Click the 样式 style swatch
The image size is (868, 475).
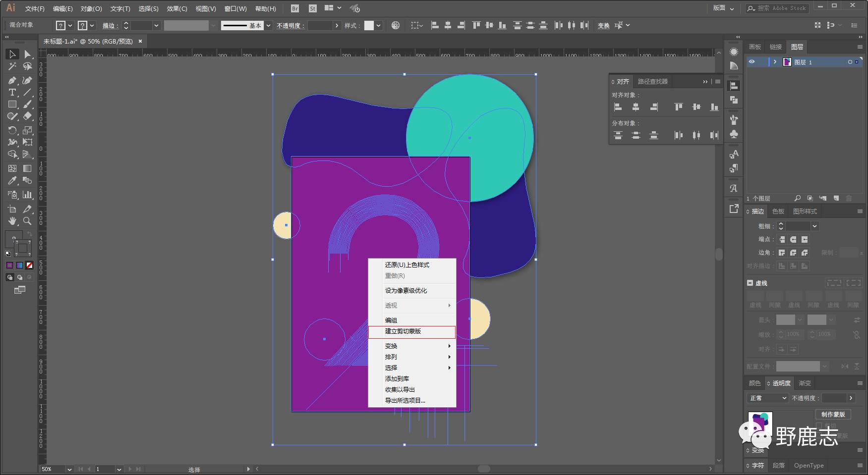369,25
